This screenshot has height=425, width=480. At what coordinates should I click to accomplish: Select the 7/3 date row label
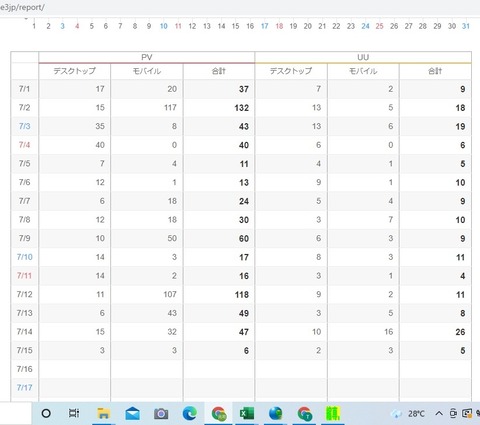24,126
